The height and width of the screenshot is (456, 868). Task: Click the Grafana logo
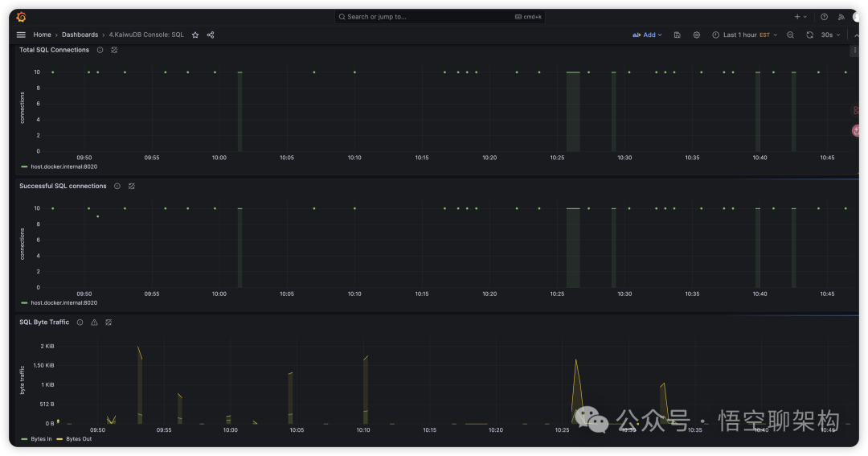(22, 17)
